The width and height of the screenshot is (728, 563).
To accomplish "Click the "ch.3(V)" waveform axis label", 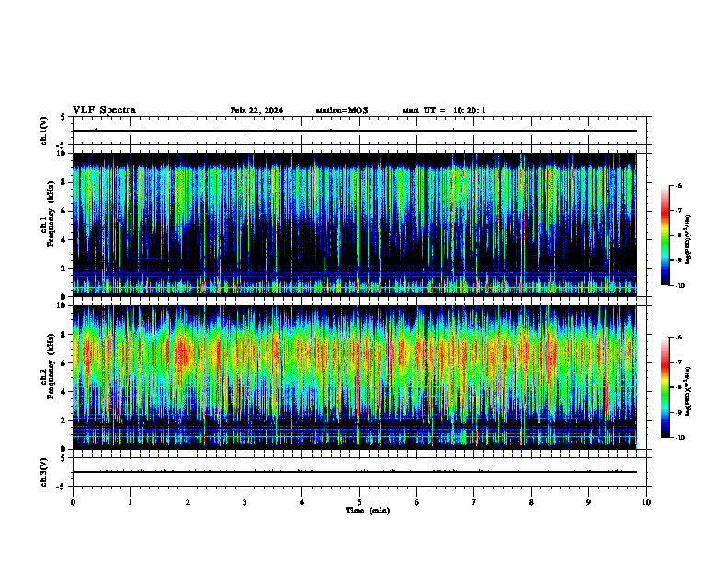I will tap(43, 472).
